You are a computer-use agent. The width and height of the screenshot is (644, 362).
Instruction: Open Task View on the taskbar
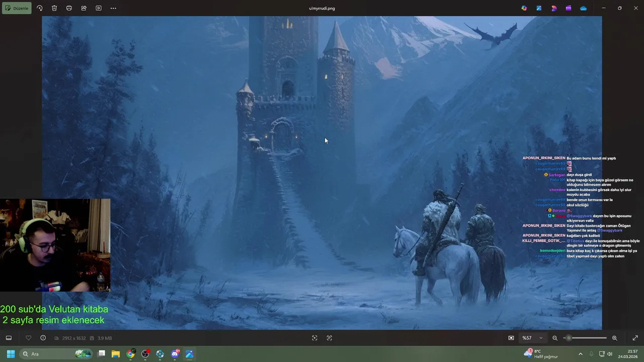pyautogui.click(x=101, y=354)
